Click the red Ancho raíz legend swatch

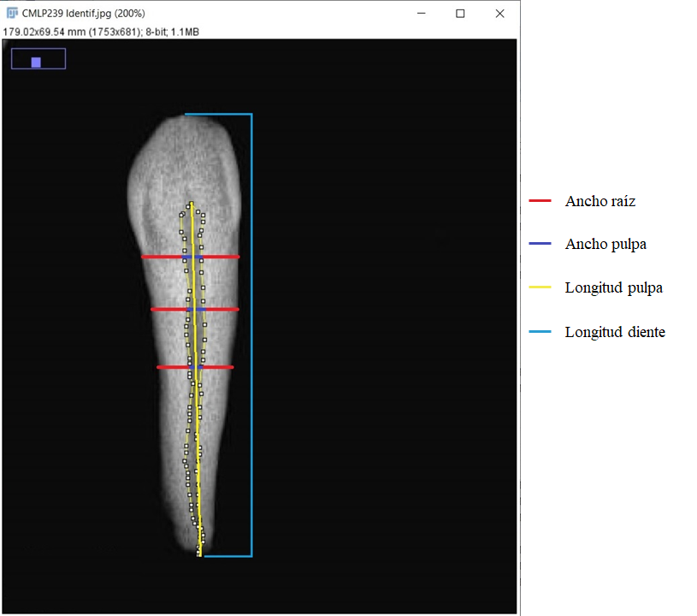pyautogui.click(x=540, y=202)
